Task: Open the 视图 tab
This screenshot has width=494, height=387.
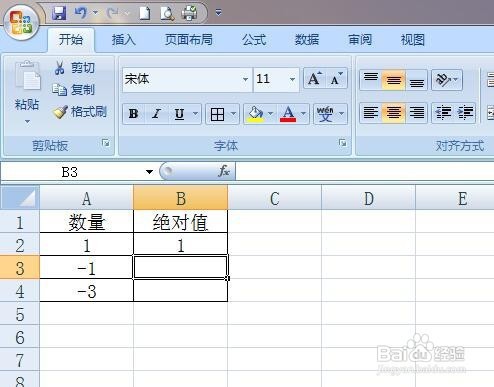Action: click(413, 40)
